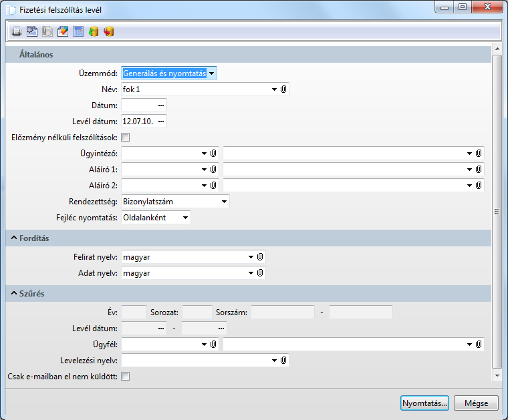The width and height of the screenshot is (508, 420).
Task: Open date picker for Szűrés Levél dátum end
Action: [221, 329]
